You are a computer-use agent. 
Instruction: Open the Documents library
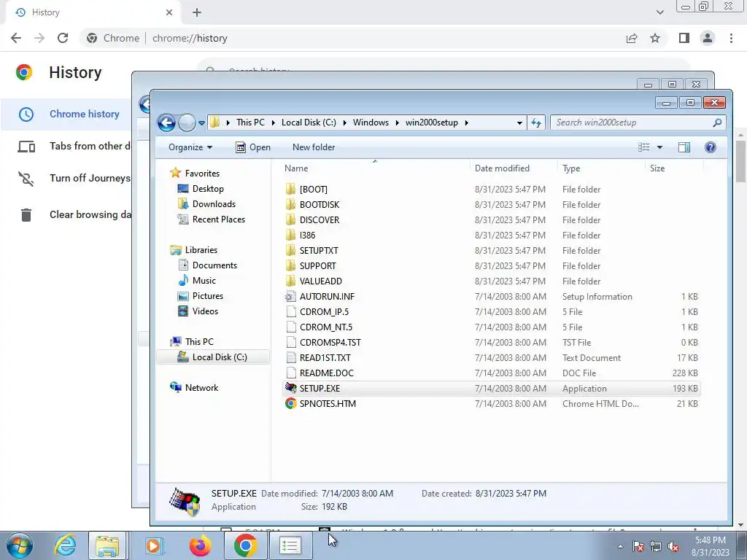coord(214,265)
